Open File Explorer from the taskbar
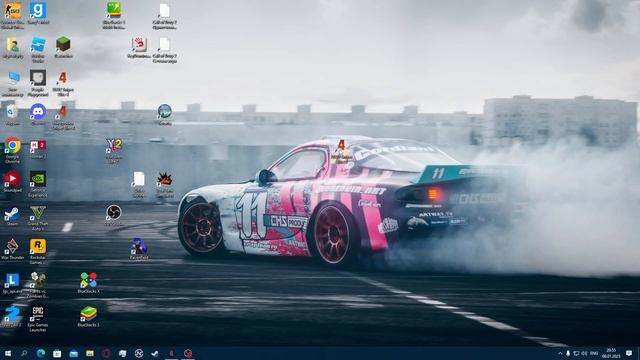640x360 pixels. click(90, 353)
